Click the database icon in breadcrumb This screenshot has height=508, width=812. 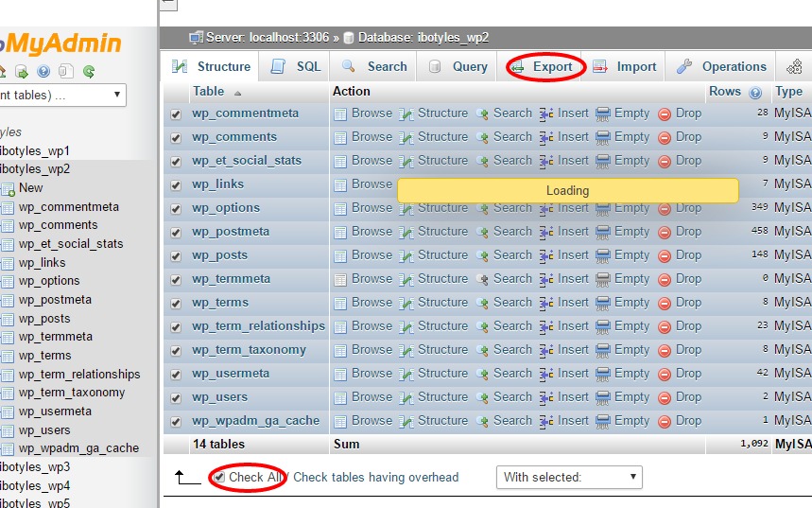coord(349,37)
